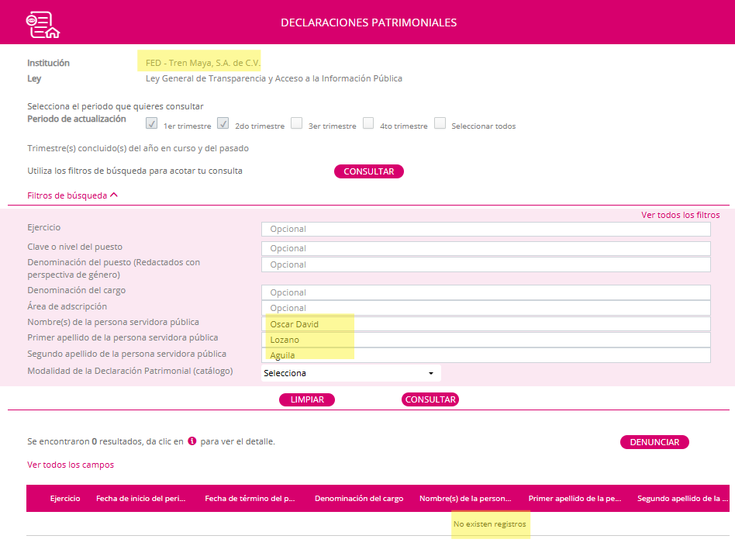Tick the Seleccionar todos checkbox
Viewport: 735px width, 560px height.
(x=440, y=123)
